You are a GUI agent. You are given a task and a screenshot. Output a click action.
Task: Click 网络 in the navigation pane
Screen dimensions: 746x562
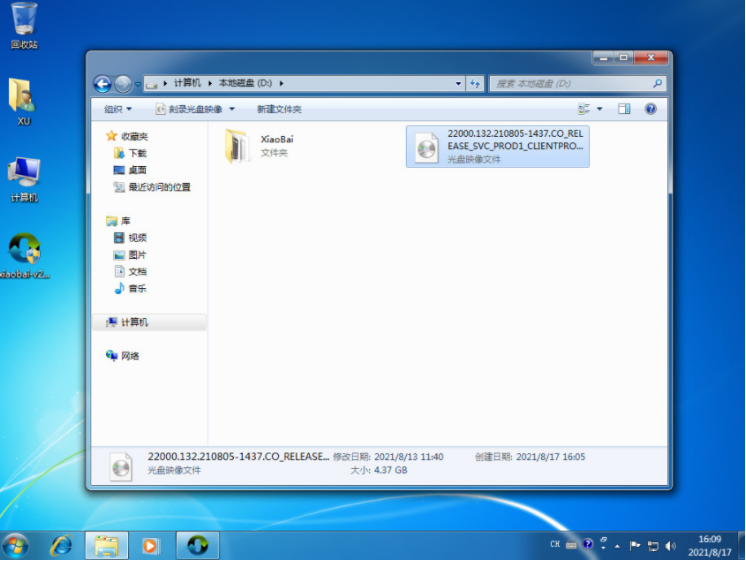tap(130, 356)
